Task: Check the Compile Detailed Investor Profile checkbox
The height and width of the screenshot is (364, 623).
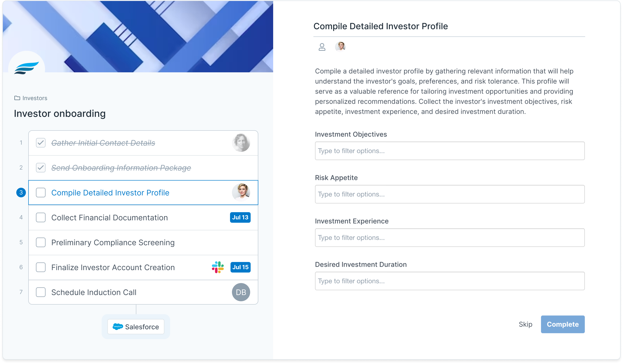Action: [x=40, y=193]
